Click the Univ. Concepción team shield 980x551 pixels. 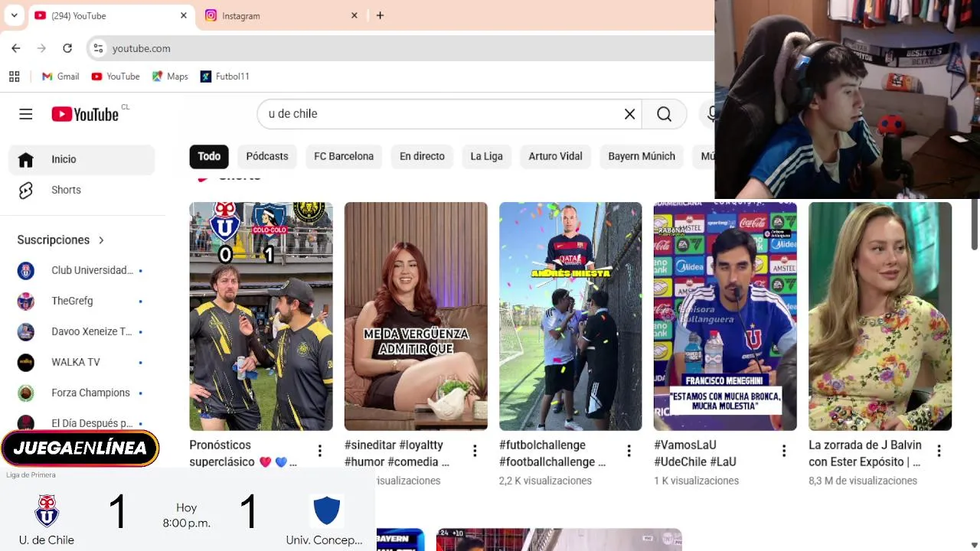click(326, 510)
